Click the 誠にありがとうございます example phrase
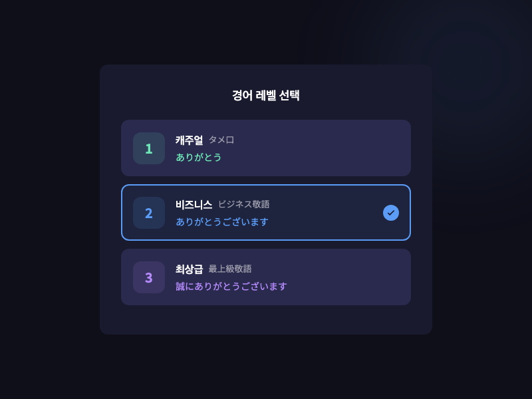 (231, 287)
